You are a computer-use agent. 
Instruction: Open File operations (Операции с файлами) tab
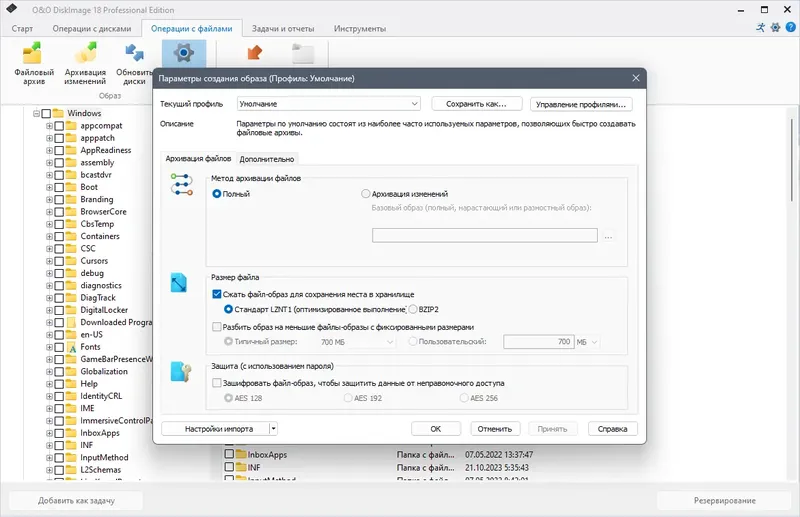[191, 29]
